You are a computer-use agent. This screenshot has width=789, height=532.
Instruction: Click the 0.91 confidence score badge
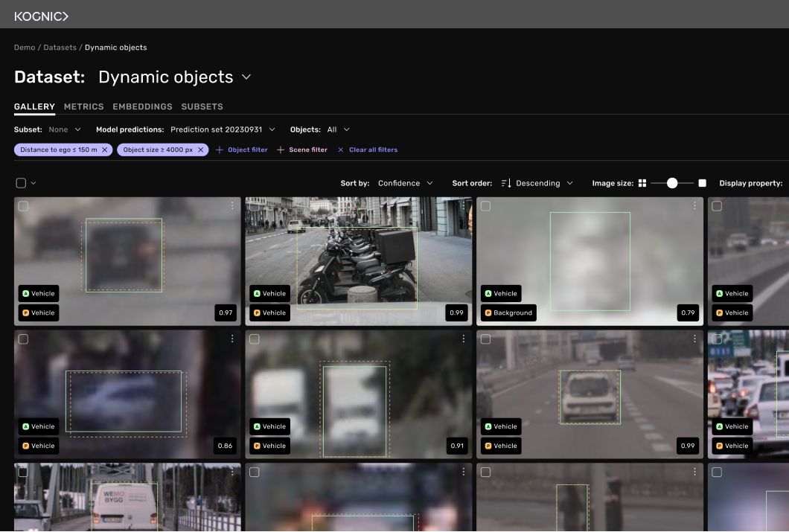click(x=457, y=446)
